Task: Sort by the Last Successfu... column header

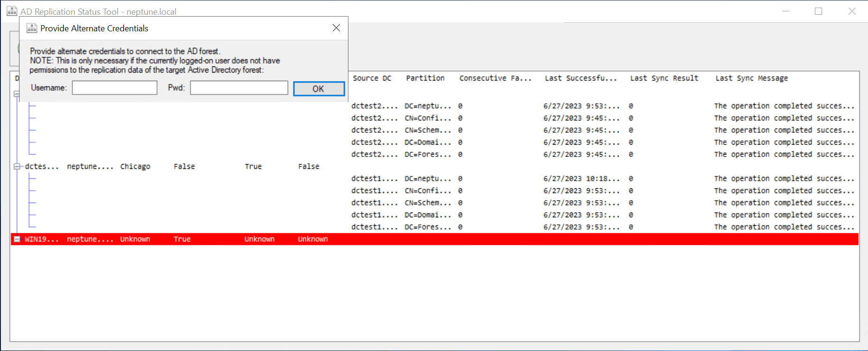Action: [581, 78]
